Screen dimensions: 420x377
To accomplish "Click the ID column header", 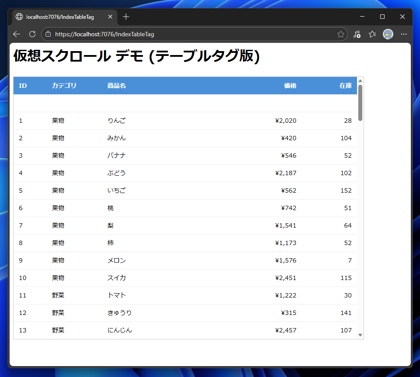I will coord(23,86).
